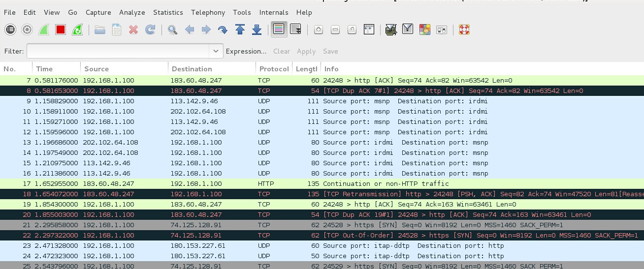Select packet 22 TCP Out-Of-Order row
This screenshot has width=644, height=269.
tap(322, 235)
